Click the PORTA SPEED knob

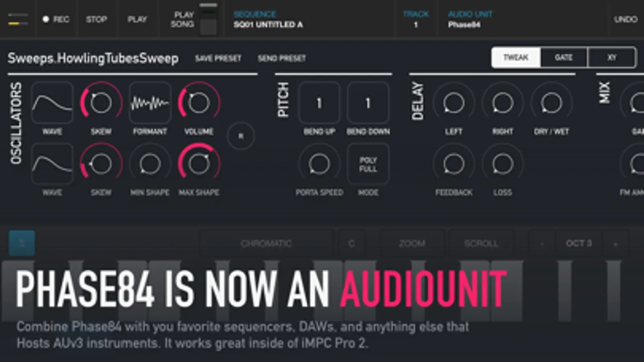point(319,164)
